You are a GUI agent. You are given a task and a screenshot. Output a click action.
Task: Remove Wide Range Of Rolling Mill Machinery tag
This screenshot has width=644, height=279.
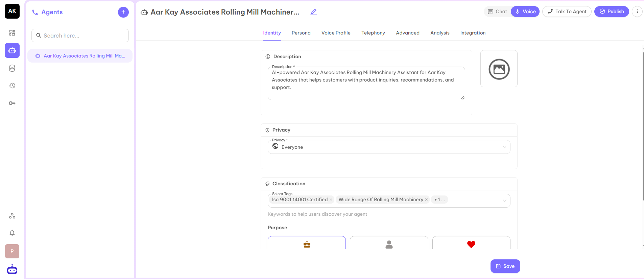(x=426, y=200)
